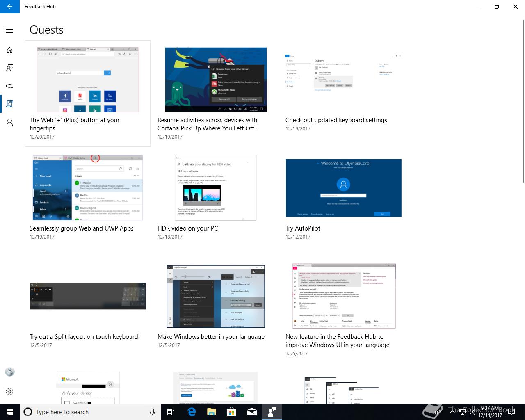Click 'Try out a Split layout on touch keyboard!' title
525x420 pixels.
click(84, 337)
